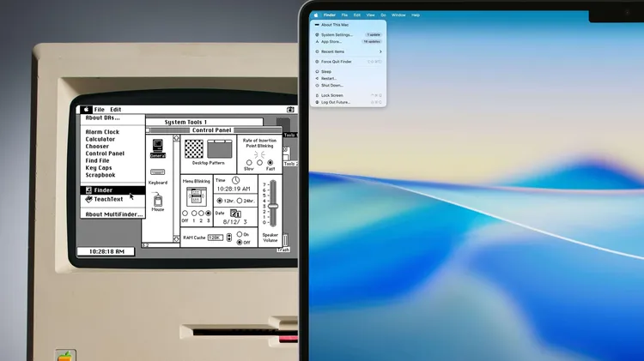Turn RAM Cache On
This screenshot has width=644, height=361.
tap(240, 234)
